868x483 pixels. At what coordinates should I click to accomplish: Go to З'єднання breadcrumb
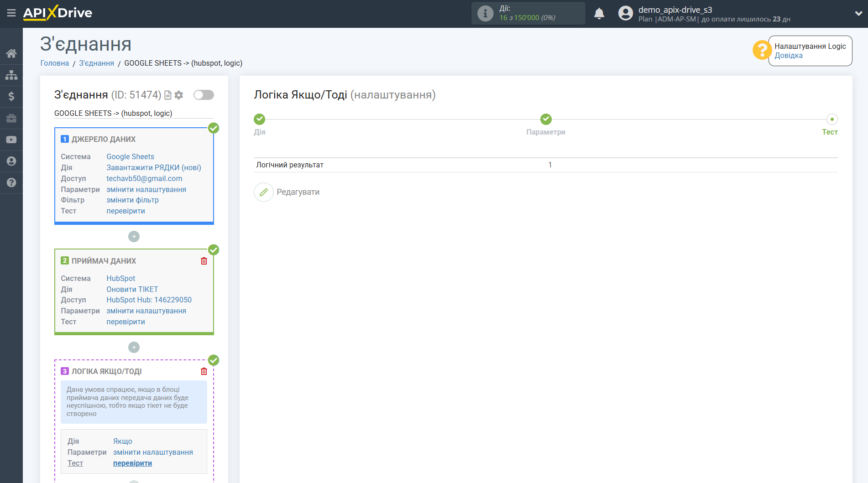coord(97,63)
